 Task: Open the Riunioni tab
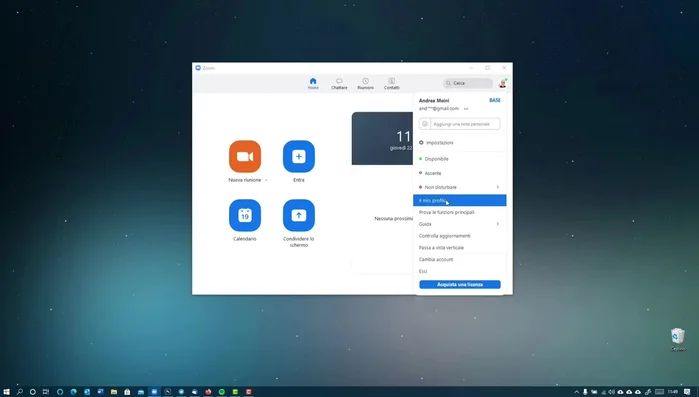click(x=365, y=83)
